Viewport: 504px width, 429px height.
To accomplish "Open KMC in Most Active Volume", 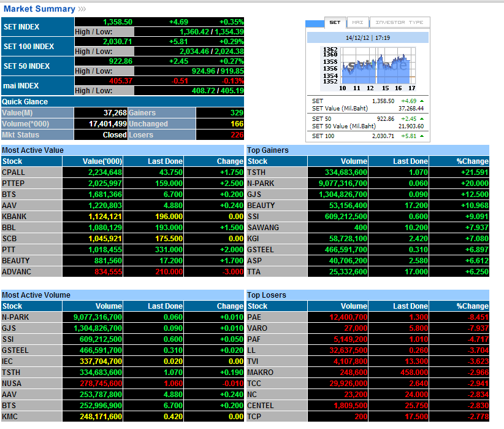I will coord(10,417).
